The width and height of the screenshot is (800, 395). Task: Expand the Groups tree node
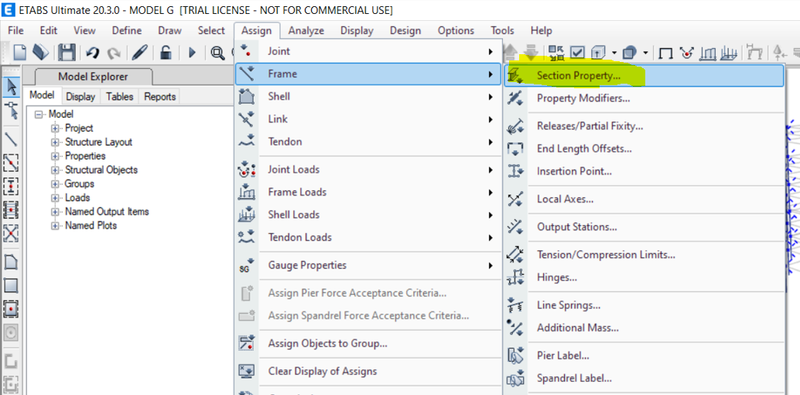[x=55, y=184]
